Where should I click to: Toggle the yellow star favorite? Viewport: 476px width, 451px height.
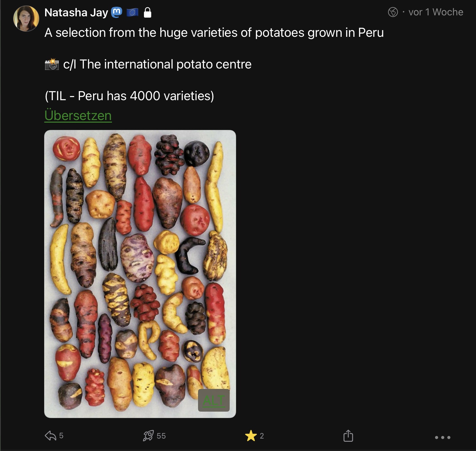pyautogui.click(x=251, y=436)
